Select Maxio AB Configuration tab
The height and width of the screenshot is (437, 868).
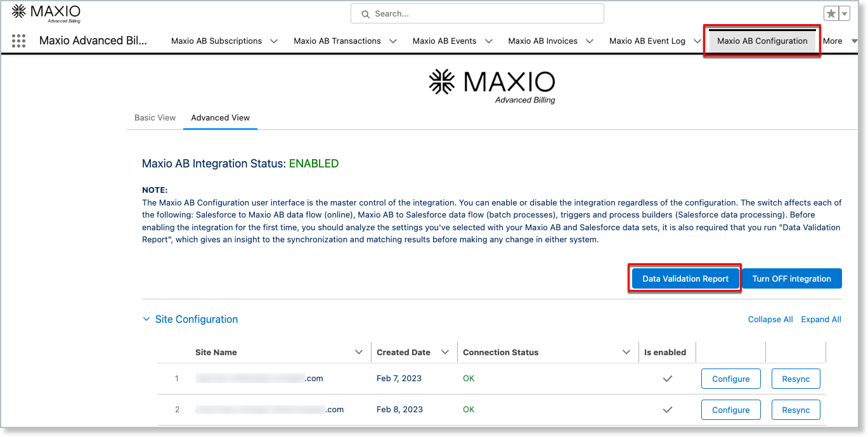pyautogui.click(x=761, y=41)
